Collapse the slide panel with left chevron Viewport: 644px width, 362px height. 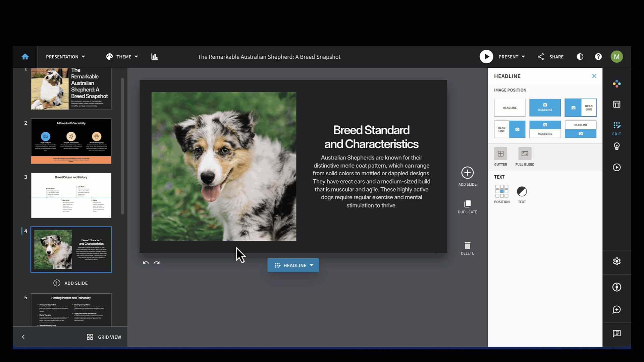(x=23, y=337)
